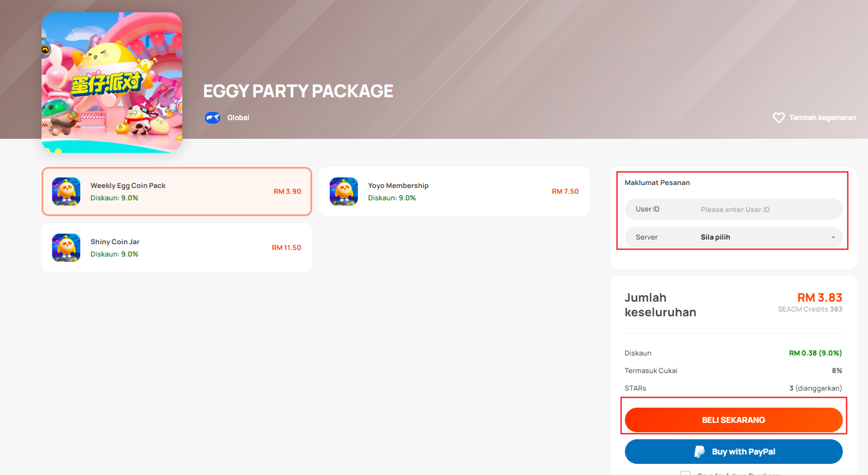This screenshot has width=868, height=475.
Task: Click the EGGY PARTY PACKAGE title
Action: 298,91
